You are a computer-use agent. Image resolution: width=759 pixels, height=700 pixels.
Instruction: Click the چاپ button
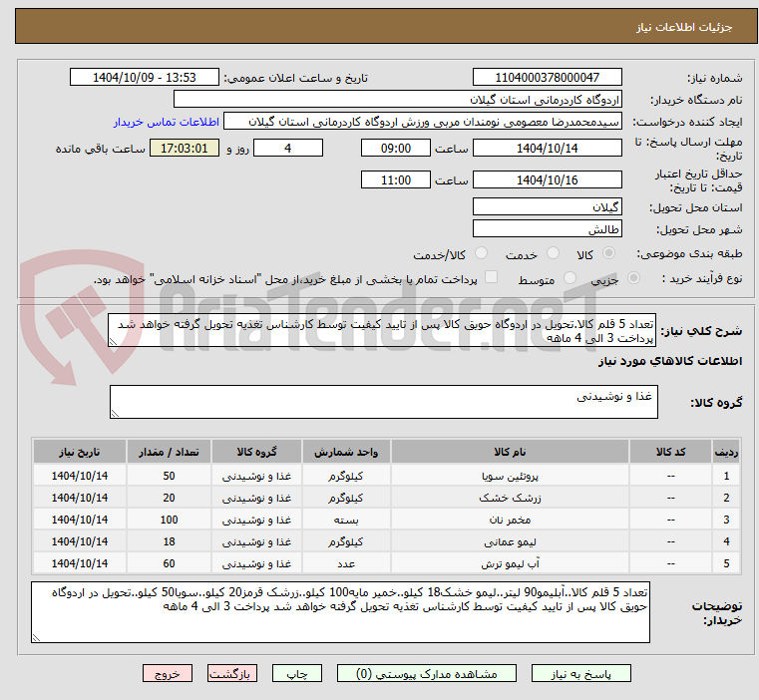pyautogui.click(x=297, y=673)
